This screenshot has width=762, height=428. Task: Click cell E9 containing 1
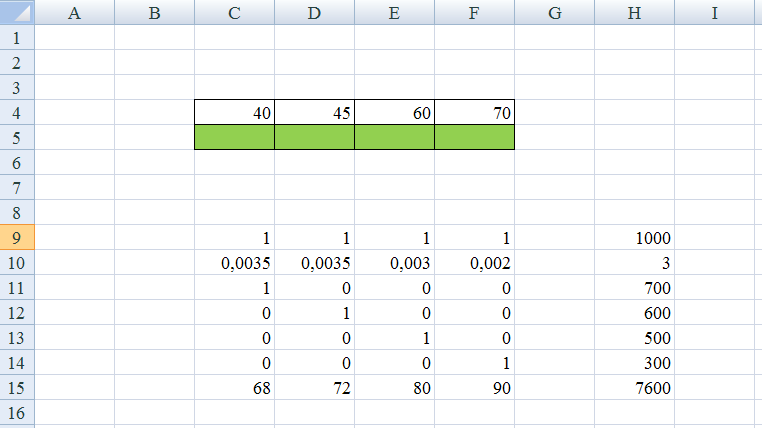pyautogui.click(x=394, y=238)
